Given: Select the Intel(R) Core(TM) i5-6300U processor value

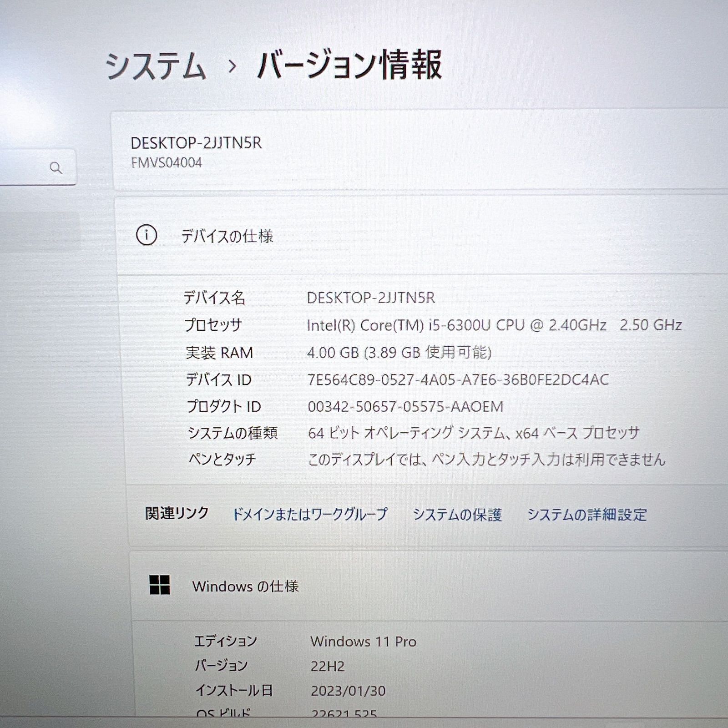Looking at the screenshot, I should pos(494,325).
